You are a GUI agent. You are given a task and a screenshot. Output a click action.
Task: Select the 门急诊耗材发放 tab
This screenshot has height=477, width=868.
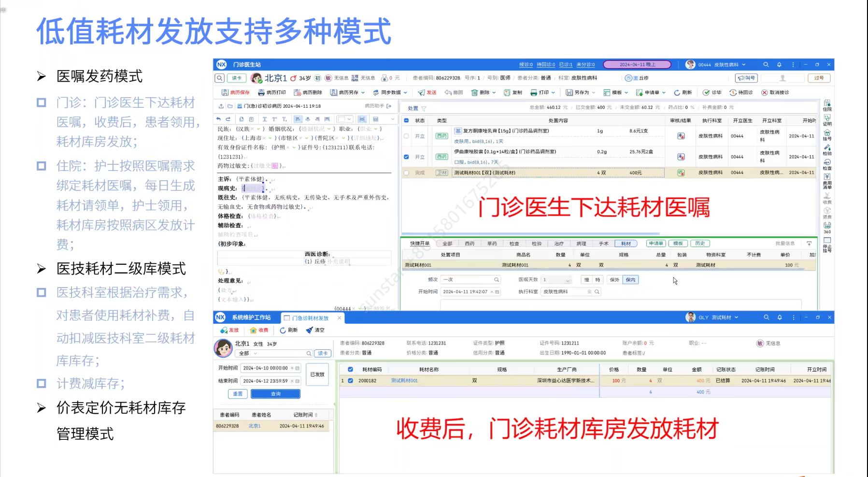(x=310, y=318)
